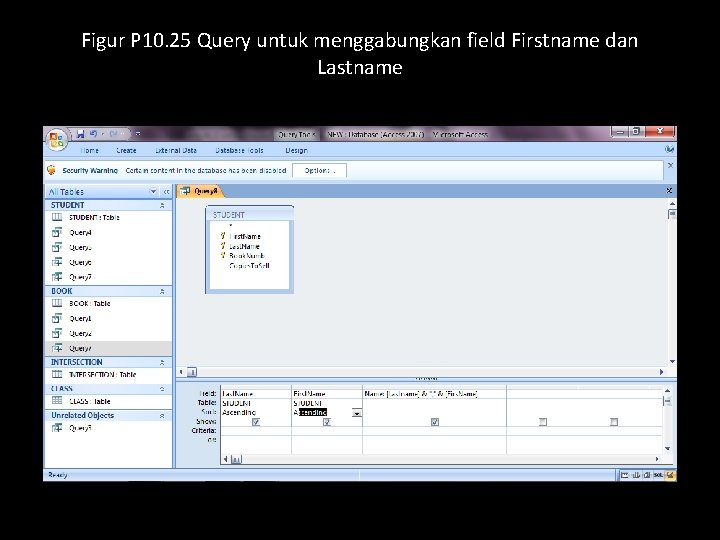Click the key icon beside LastName in the STUDENT field list
The height and width of the screenshot is (540, 720).
coord(223,246)
